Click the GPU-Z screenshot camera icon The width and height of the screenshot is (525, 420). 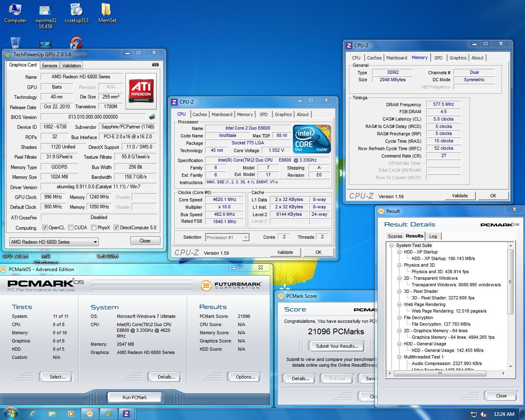pyautogui.click(x=155, y=65)
